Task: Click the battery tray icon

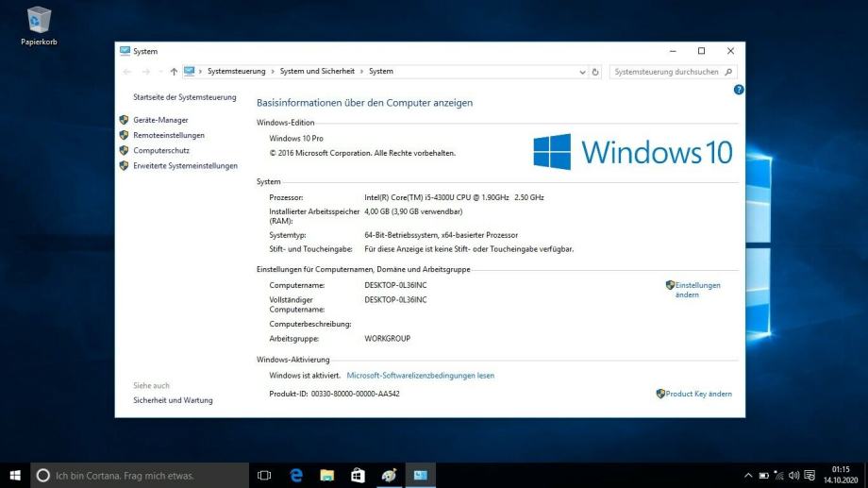Action: pos(763,476)
